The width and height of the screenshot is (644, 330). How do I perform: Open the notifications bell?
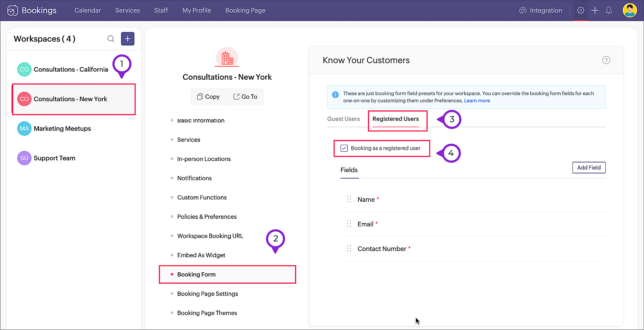coord(609,10)
